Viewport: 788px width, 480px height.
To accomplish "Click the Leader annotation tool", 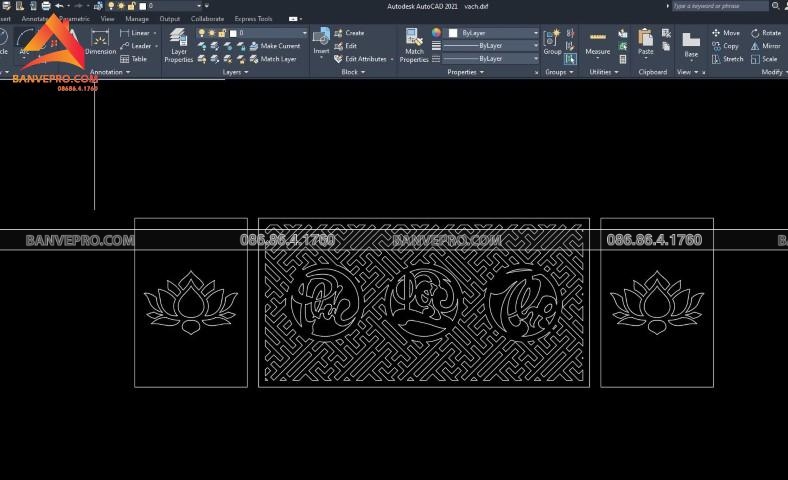I will tap(136, 46).
